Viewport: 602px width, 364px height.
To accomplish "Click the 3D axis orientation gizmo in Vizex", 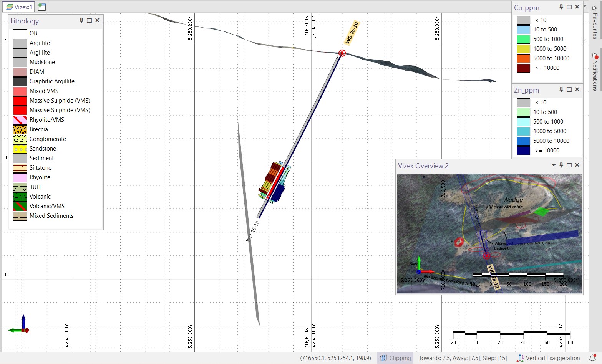I will tap(19, 324).
